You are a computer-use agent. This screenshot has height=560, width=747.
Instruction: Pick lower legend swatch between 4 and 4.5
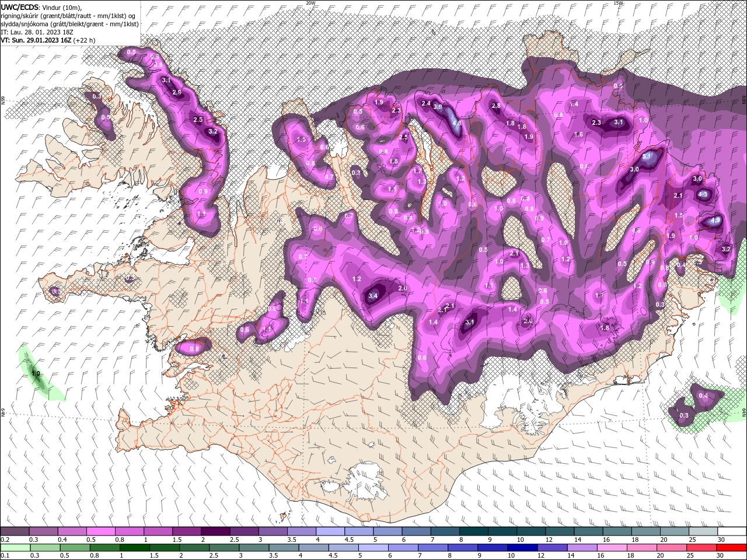point(315,548)
